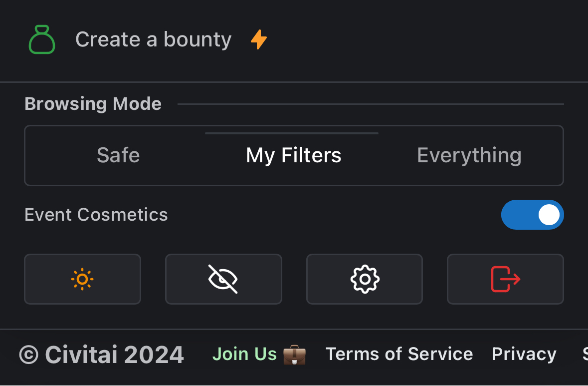Switch browsing mode to Safe

(x=118, y=155)
